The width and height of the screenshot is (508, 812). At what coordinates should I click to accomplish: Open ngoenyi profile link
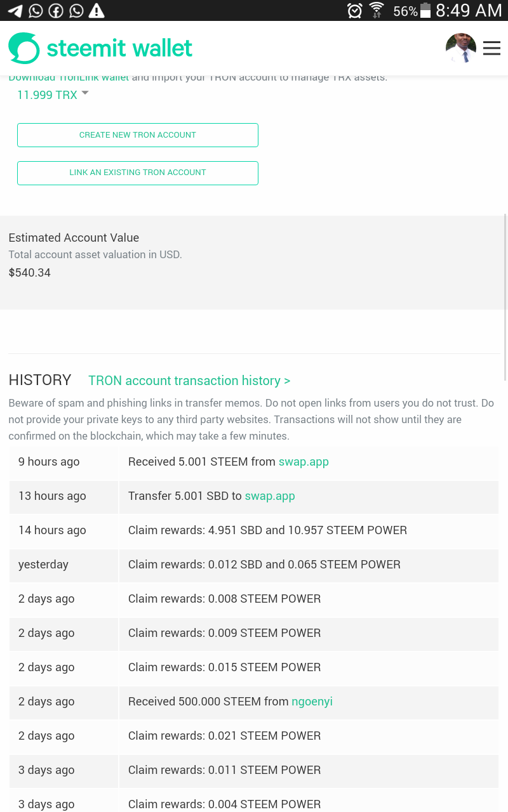point(312,702)
